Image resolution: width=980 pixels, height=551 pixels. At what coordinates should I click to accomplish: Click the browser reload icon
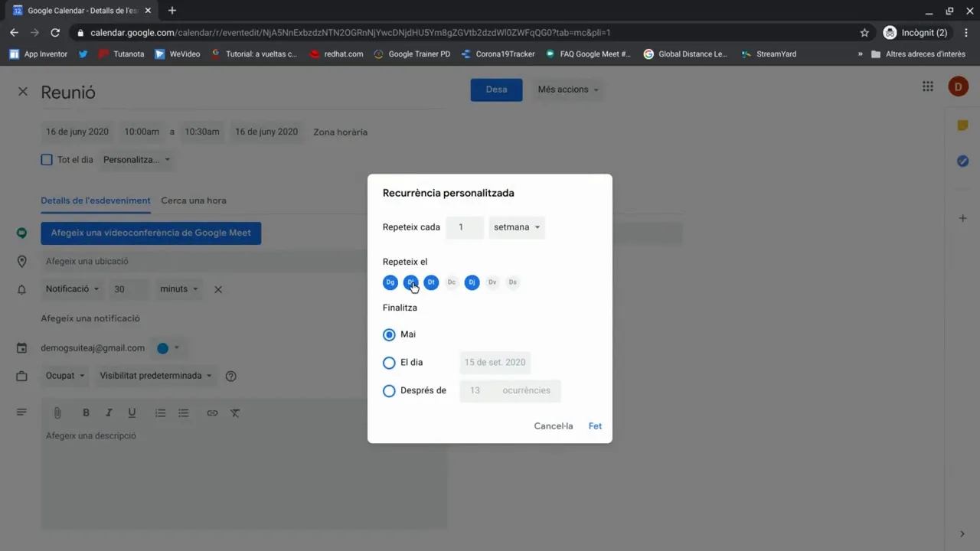pyautogui.click(x=55, y=33)
